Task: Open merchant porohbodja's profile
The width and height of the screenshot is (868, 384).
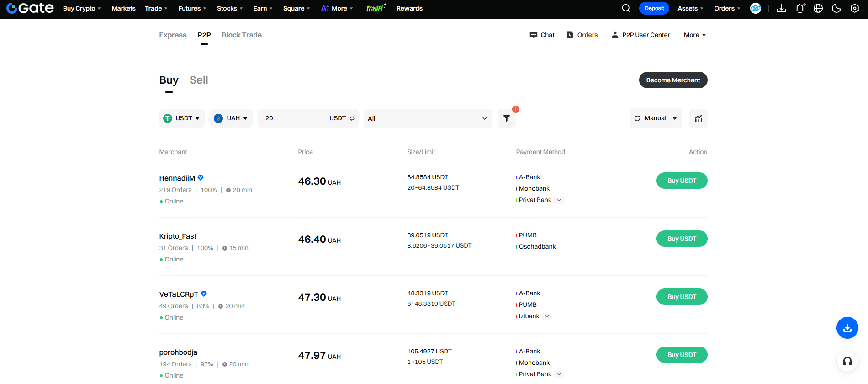Action: pos(178,352)
